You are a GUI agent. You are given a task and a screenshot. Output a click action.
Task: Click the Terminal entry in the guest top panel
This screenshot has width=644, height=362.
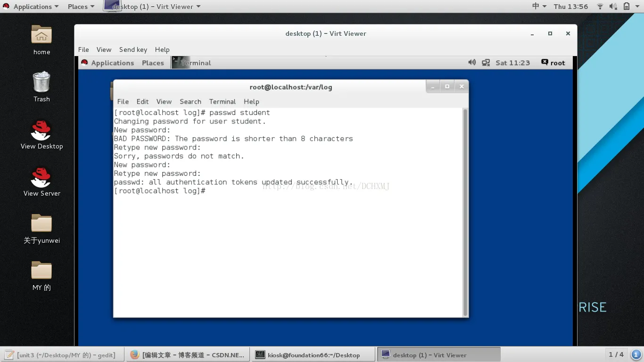[191, 63]
